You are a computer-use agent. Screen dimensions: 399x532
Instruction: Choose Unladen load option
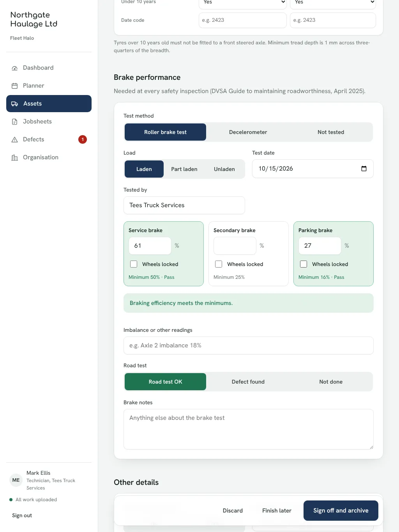(224, 169)
